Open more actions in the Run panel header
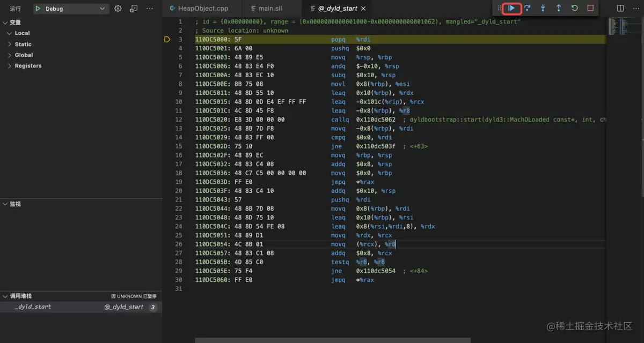 tap(150, 9)
